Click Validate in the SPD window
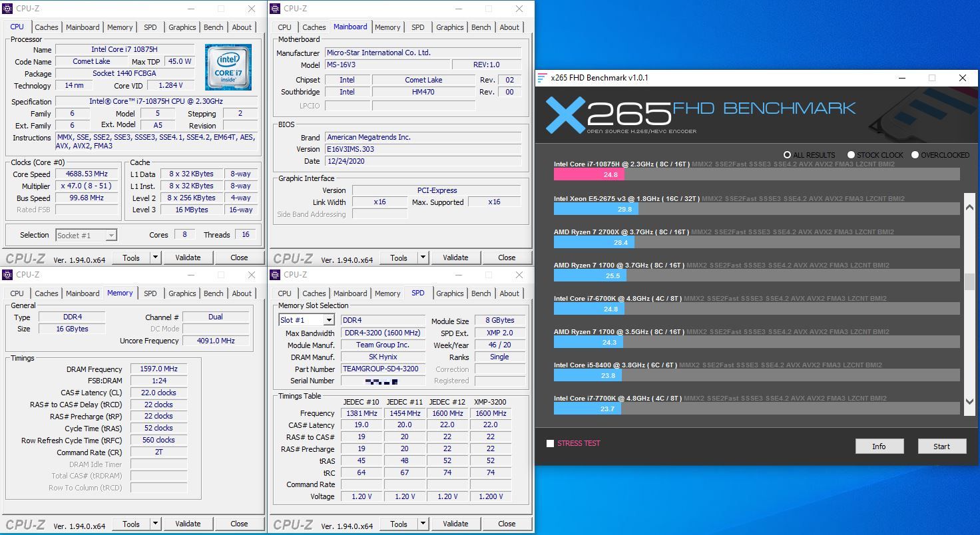980x535 pixels. click(455, 524)
